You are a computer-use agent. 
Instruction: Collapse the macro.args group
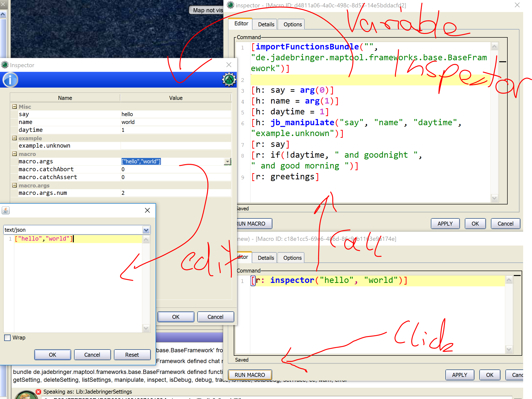(15, 185)
